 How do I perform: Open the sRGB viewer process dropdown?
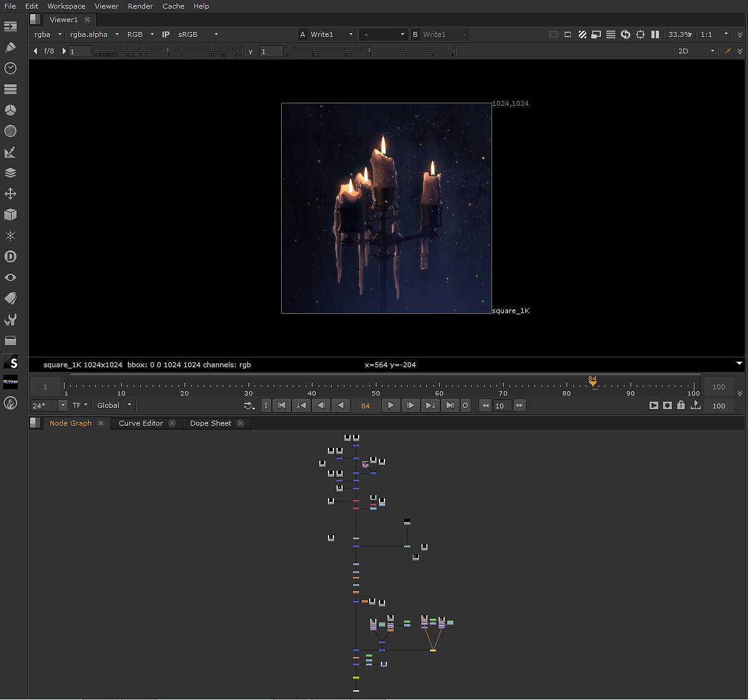tap(197, 34)
